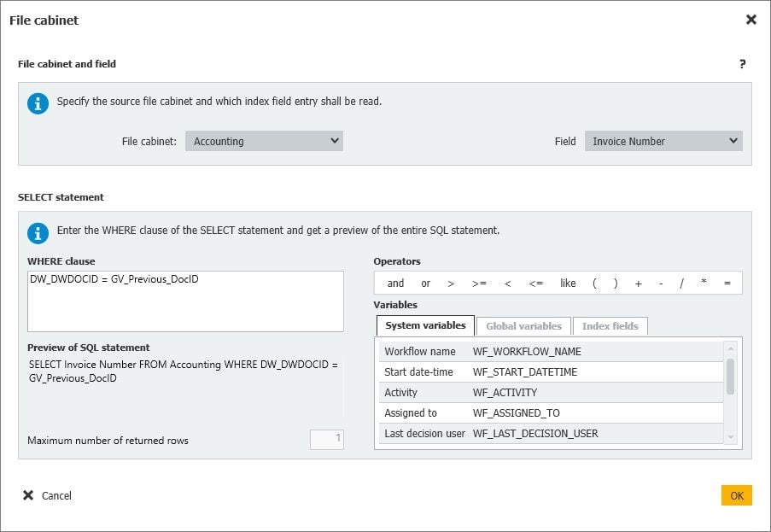Select the System variables tab
This screenshot has width=771, height=532.
click(425, 326)
